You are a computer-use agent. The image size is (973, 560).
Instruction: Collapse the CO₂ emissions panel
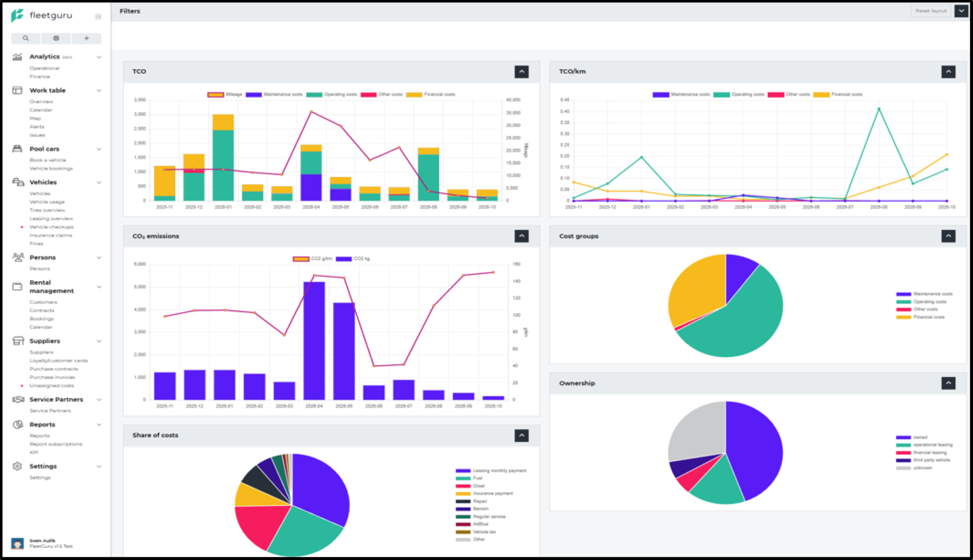point(521,236)
